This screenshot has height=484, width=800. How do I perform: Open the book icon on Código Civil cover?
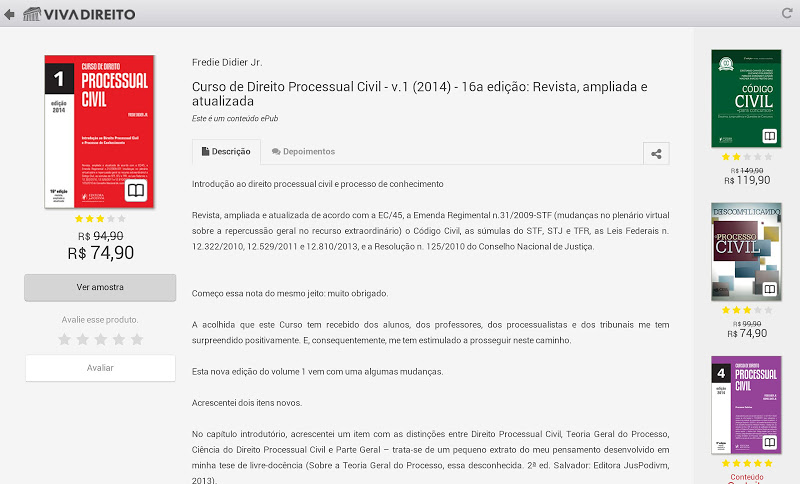[769, 136]
